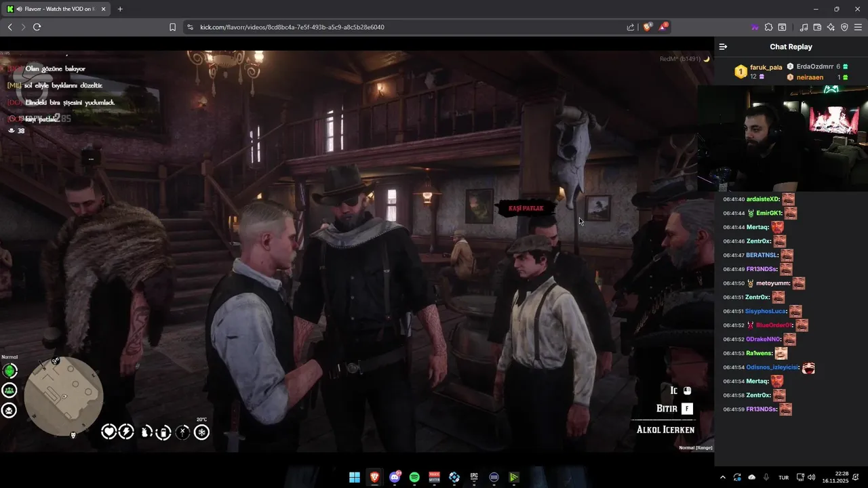Click the in-game minimap

[x=64, y=396]
